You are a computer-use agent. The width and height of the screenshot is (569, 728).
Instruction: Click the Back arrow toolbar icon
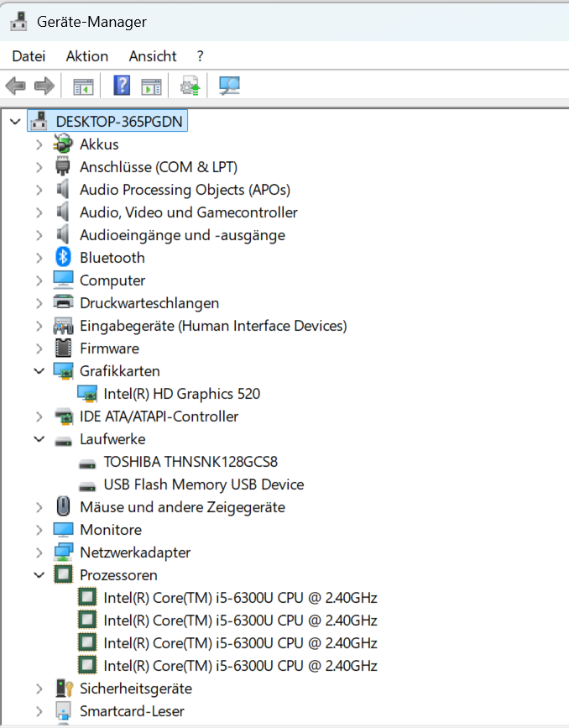click(x=15, y=86)
